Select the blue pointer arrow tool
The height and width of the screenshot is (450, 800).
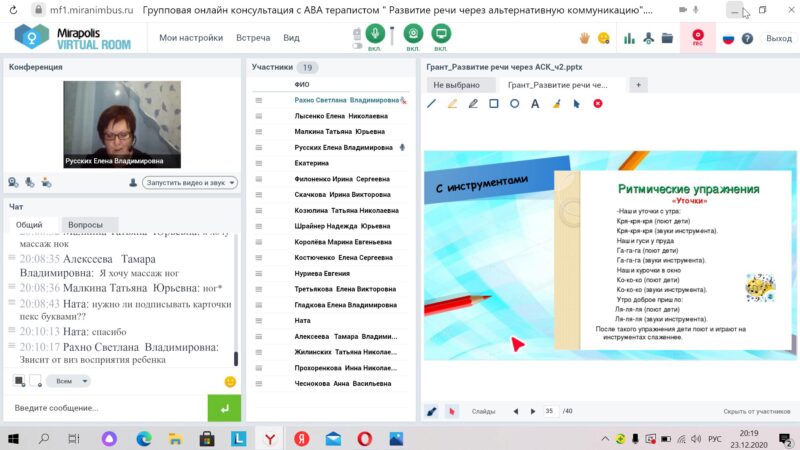click(577, 104)
